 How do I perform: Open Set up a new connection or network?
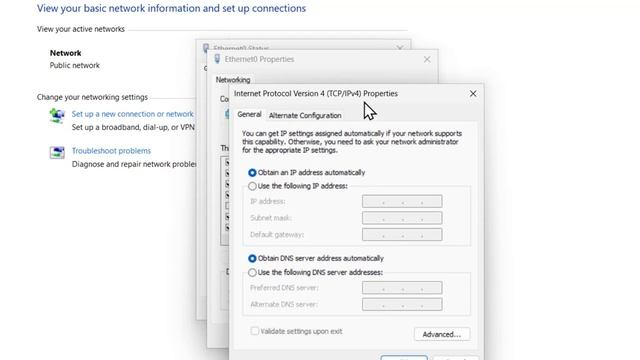(132, 114)
